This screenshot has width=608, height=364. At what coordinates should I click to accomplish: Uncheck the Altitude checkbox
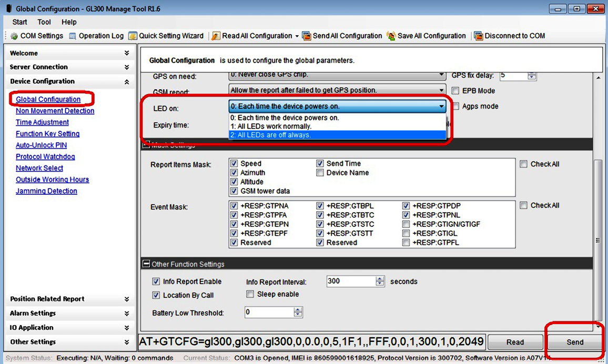pyautogui.click(x=234, y=182)
